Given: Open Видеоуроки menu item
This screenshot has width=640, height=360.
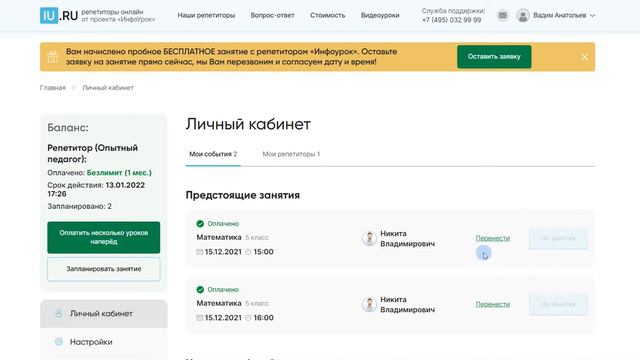Looking at the screenshot, I should click(380, 16).
